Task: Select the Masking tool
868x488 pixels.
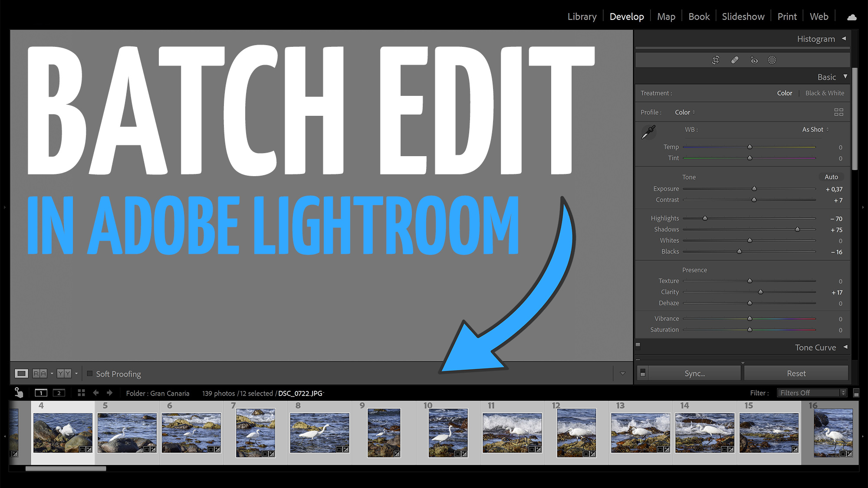Action: click(772, 60)
